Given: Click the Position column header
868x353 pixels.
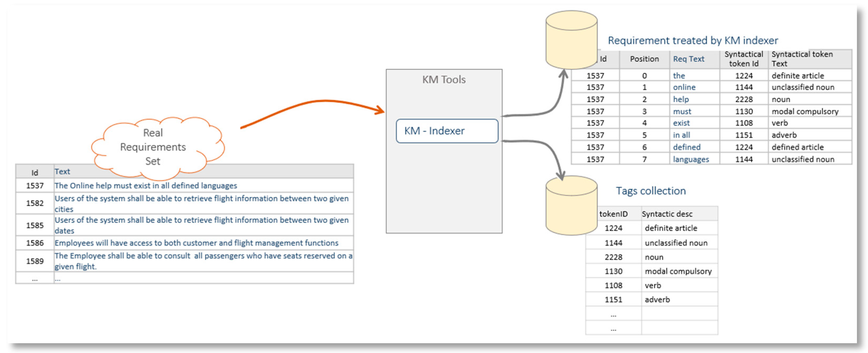Looking at the screenshot, I should pos(644,59).
